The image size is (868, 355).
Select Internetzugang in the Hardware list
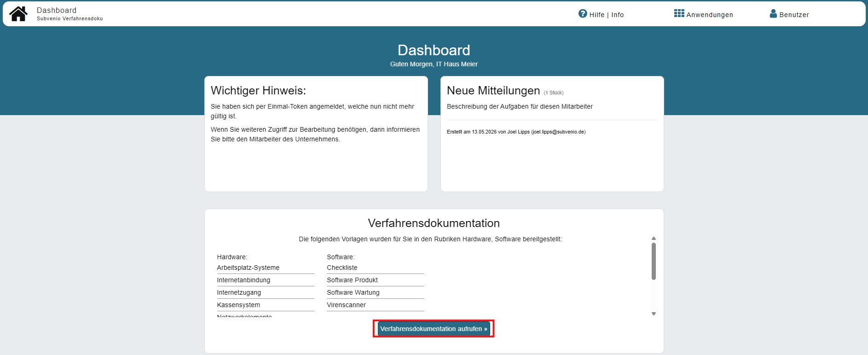tap(239, 292)
